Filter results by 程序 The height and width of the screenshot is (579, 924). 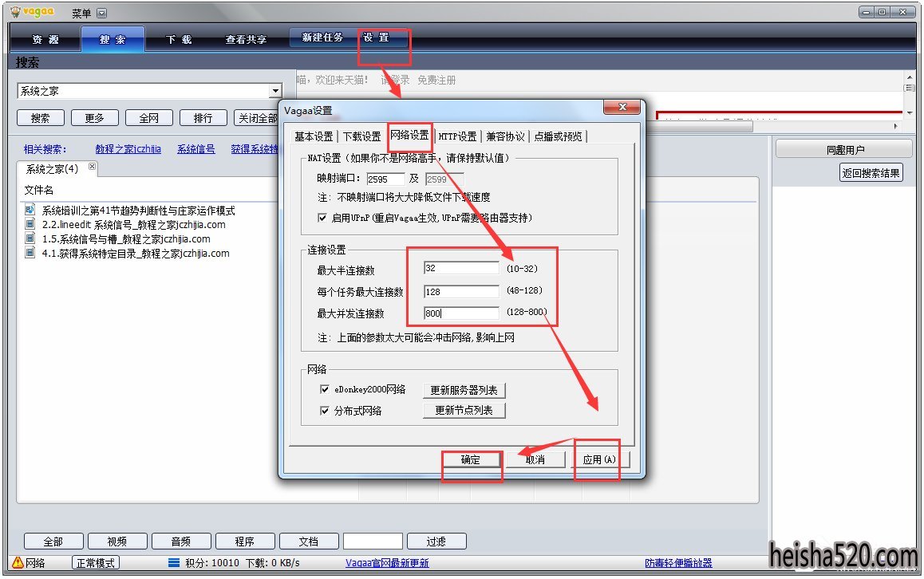point(244,542)
